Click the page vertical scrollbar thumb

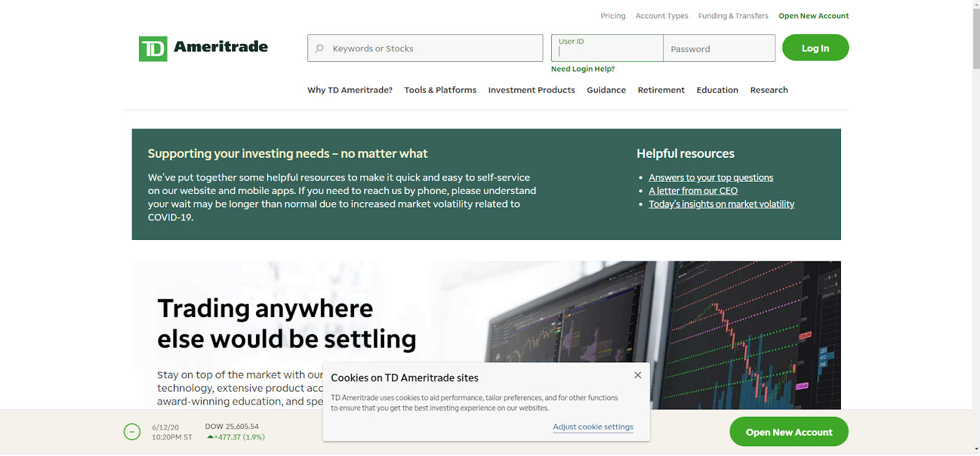(976, 38)
